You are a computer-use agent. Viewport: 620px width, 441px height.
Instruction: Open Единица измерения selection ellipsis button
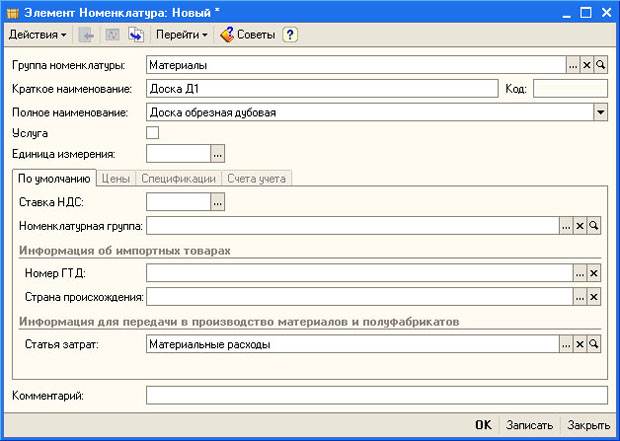point(217,154)
